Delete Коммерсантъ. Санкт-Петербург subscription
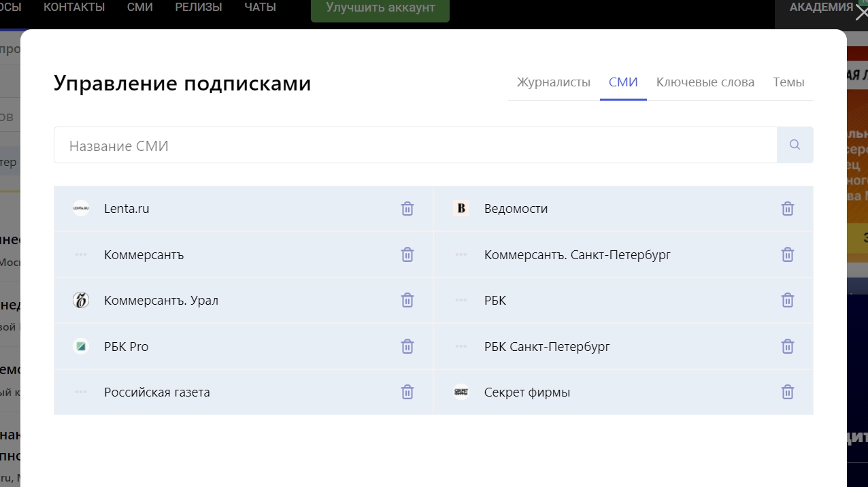This screenshot has width=868, height=487. pos(787,255)
